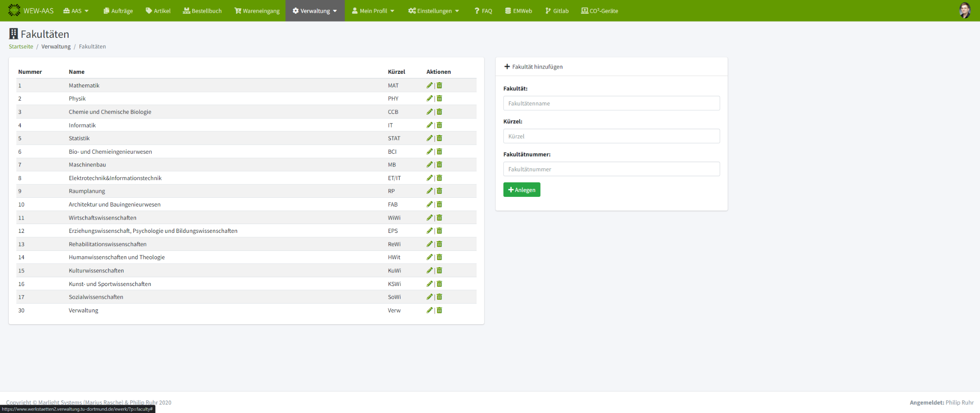Edit the Raumplanung entry with pencil icon
Screen dimensions: 980x413
coord(430,191)
